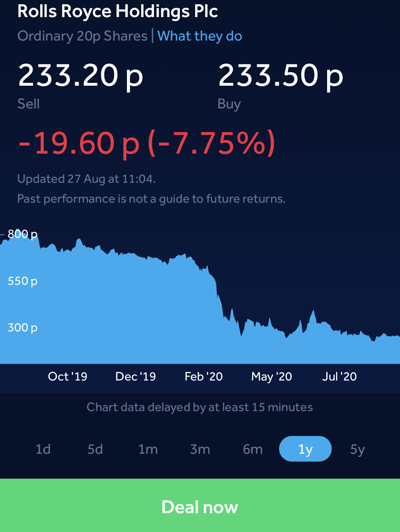Click the 550 p price axis label

pos(22,281)
